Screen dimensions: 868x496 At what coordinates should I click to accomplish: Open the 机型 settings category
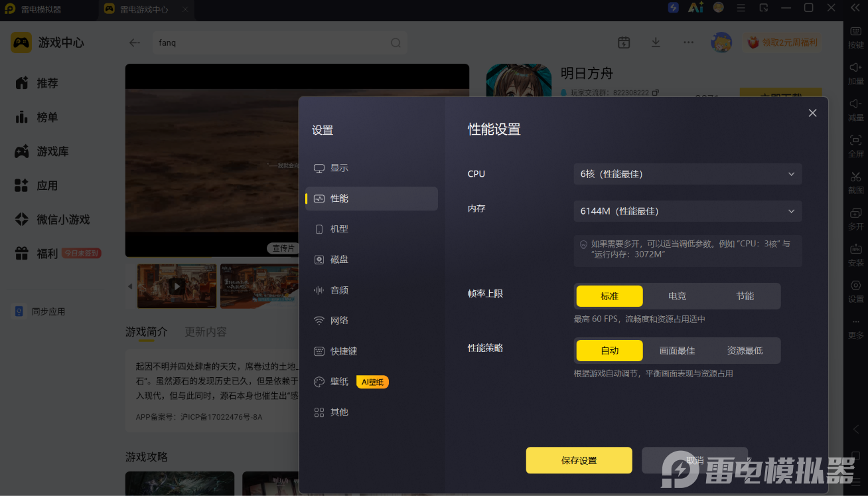[x=372, y=229]
